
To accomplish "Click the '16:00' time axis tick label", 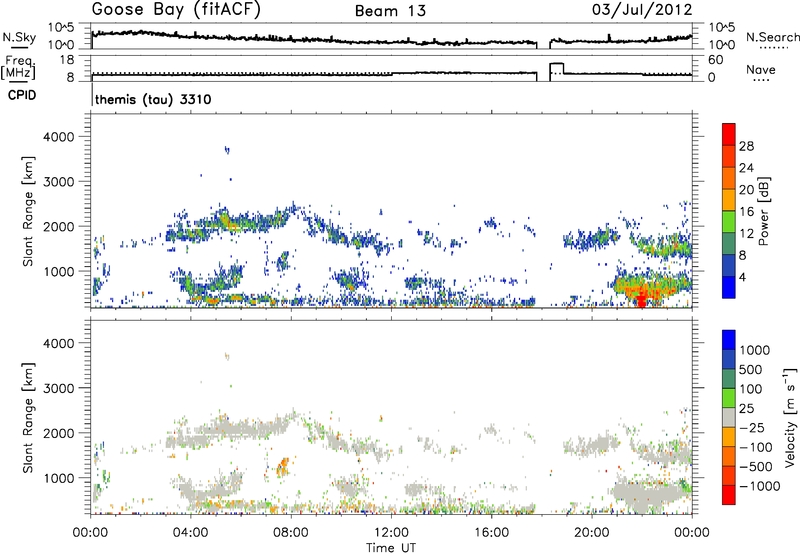I will pyautogui.click(x=491, y=533).
